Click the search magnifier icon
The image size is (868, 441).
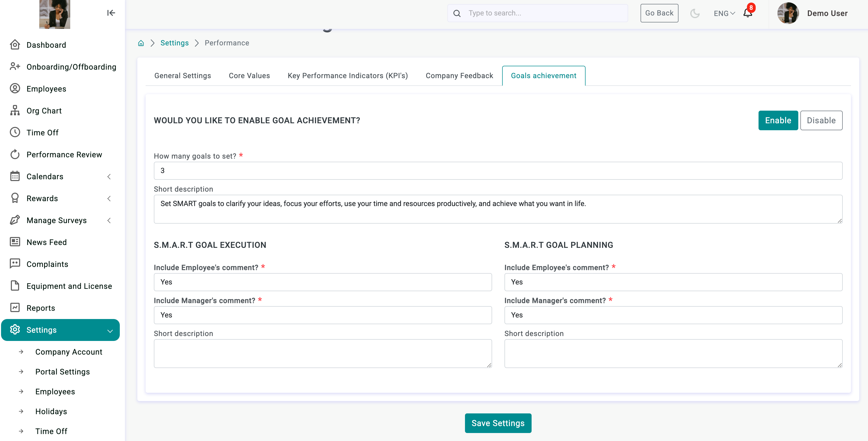[457, 13]
